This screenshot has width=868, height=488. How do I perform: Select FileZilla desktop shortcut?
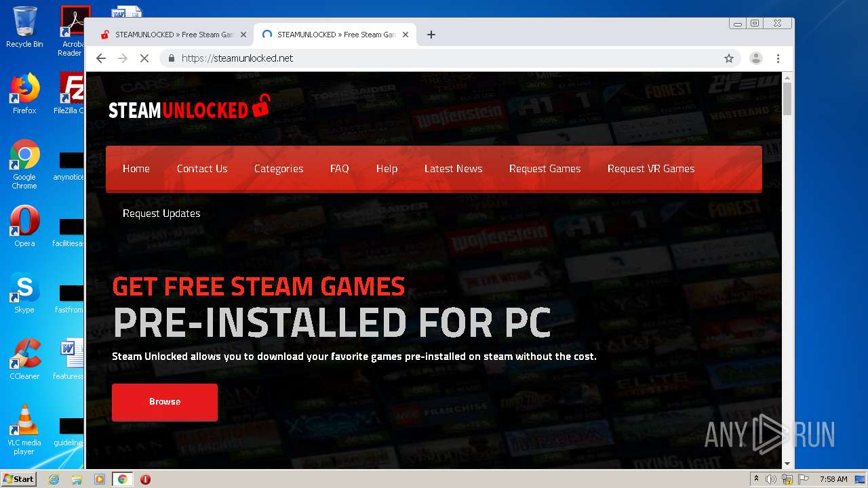coord(70,94)
